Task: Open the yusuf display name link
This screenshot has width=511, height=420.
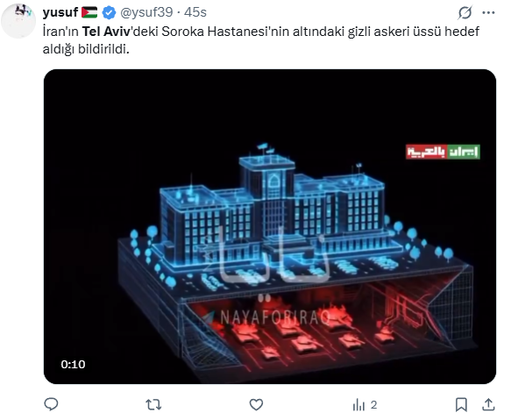Action: point(60,12)
